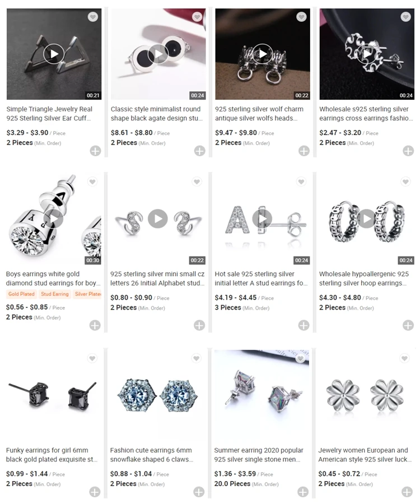The image size is (420, 504).
Task: Add wolf charm earrings using plus icon
Action: pos(304,151)
